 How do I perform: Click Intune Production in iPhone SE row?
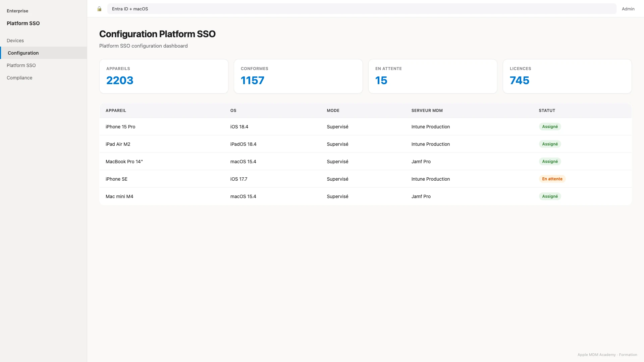430,179
